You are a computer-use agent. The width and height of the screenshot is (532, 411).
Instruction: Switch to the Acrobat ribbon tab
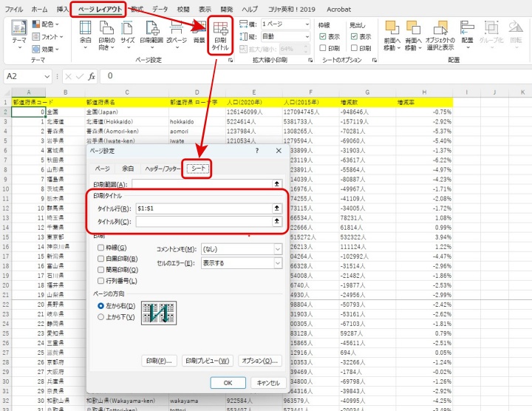pos(338,9)
